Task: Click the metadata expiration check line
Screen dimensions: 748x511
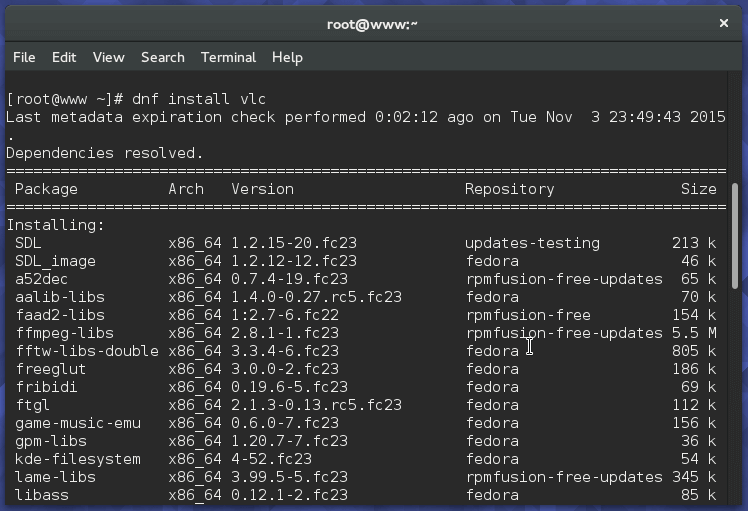Action: pos(365,117)
